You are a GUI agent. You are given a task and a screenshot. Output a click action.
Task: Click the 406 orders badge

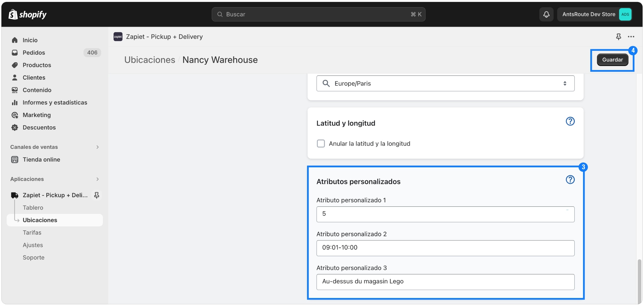click(92, 53)
